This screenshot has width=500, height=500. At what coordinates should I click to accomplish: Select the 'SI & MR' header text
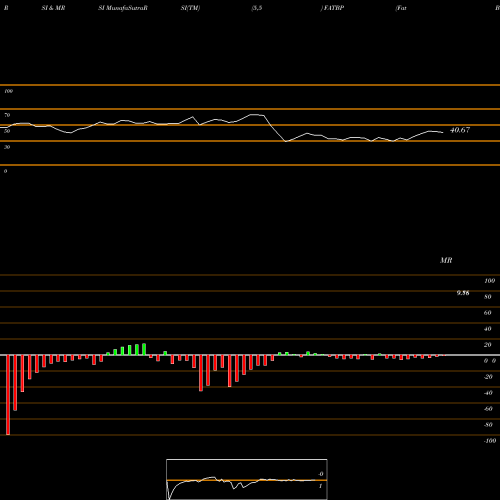53,8
